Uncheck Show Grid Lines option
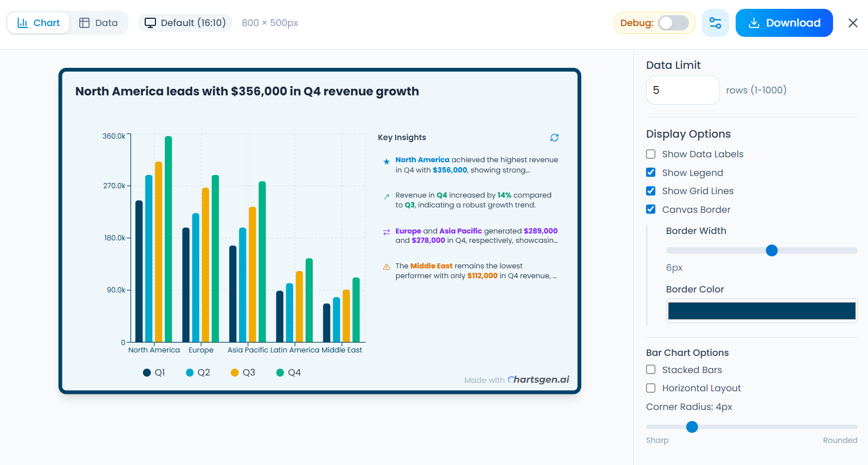 tap(651, 191)
